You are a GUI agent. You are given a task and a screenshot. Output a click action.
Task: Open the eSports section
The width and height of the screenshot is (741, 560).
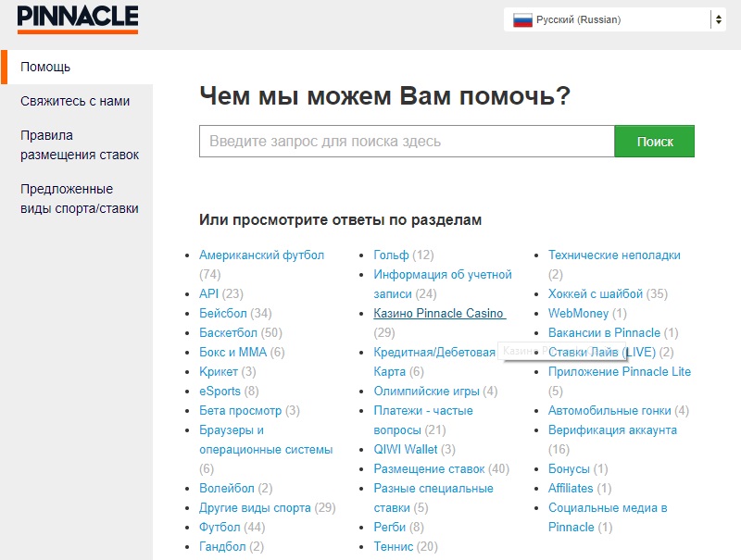point(220,391)
